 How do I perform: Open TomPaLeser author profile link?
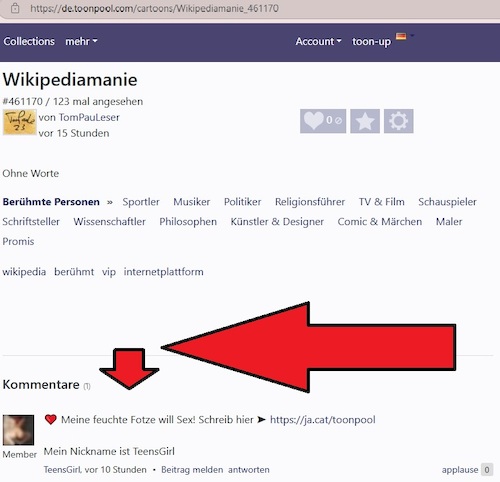tap(89, 117)
